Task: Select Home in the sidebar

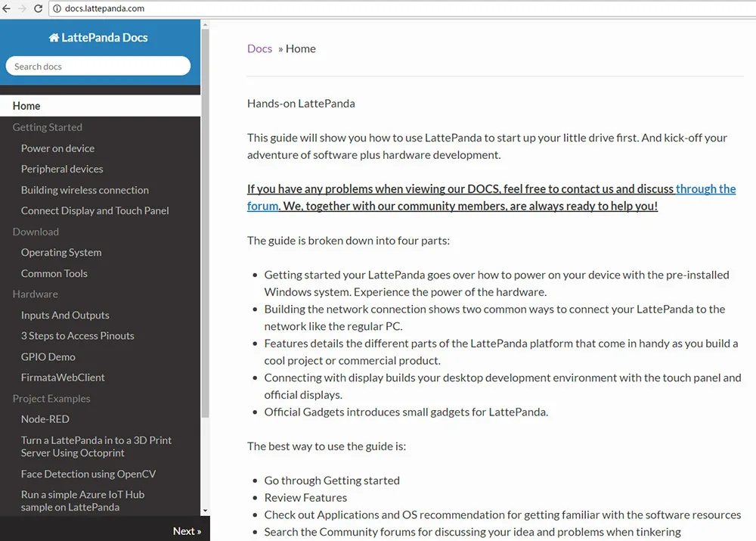Action: pos(101,106)
